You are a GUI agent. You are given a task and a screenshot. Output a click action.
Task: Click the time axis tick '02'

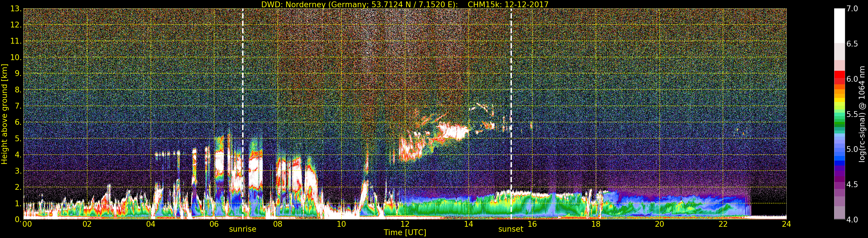point(87,224)
